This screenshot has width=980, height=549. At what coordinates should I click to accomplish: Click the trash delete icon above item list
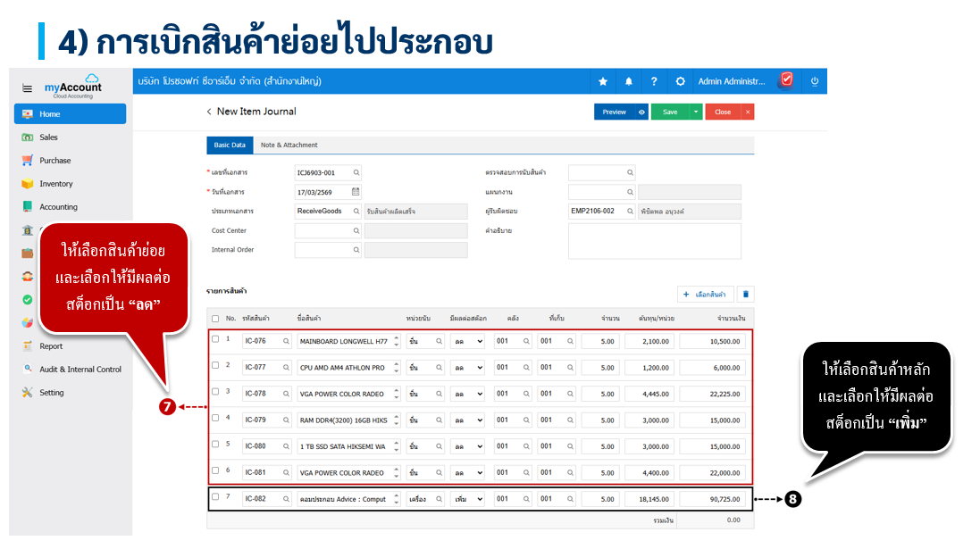click(x=747, y=294)
